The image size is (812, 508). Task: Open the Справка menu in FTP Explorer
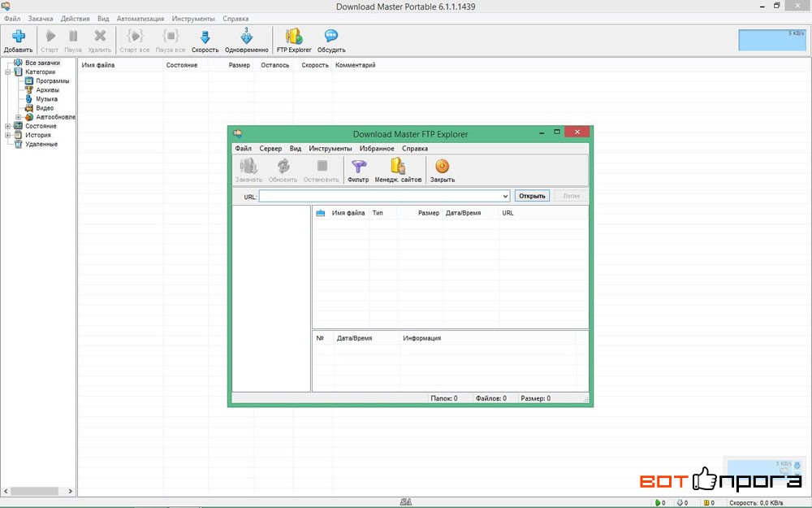click(x=415, y=149)
